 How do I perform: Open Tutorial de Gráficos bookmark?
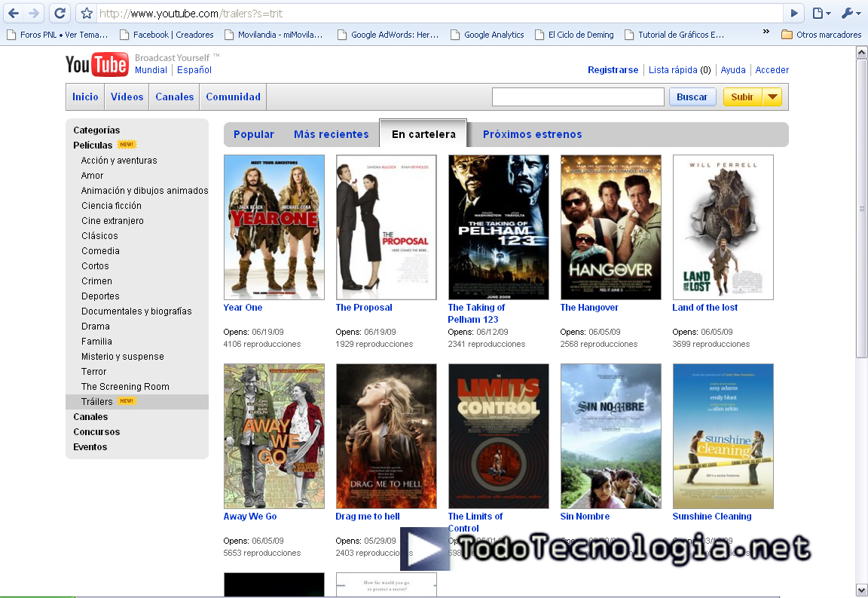(674, 35)
